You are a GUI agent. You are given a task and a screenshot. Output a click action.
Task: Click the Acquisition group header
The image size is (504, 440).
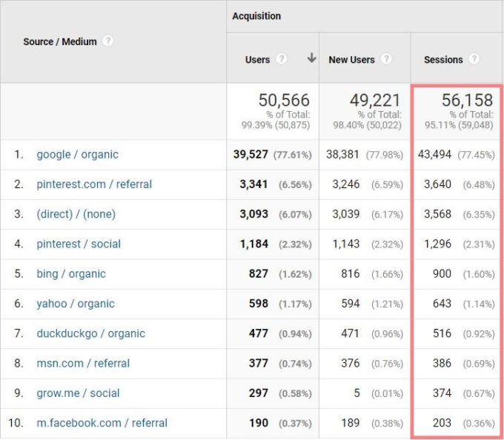click(x=256, y=16)
